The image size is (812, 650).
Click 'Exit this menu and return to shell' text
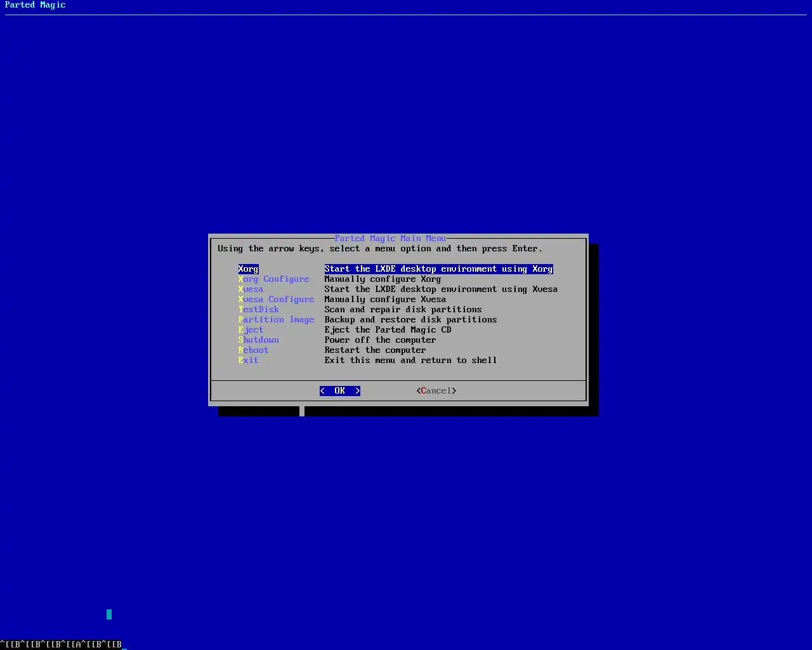click(x=410, y=361)
